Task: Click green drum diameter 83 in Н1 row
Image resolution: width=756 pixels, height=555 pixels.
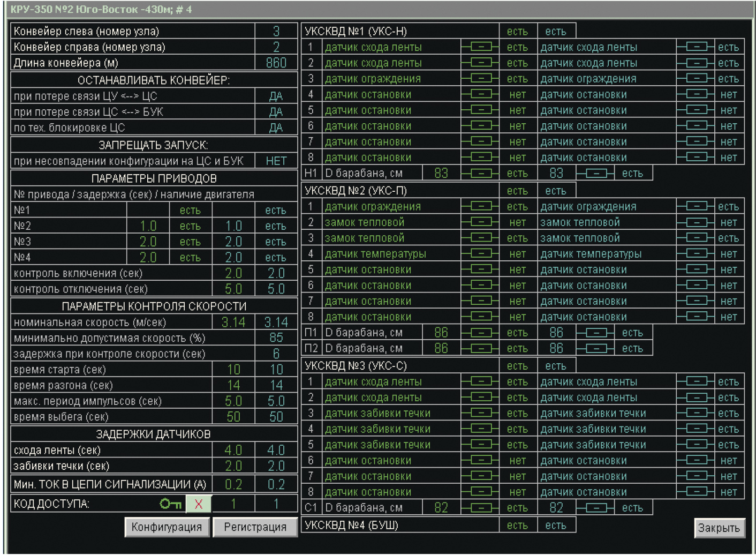Action: pyautogui.click(x=441, y=174)
